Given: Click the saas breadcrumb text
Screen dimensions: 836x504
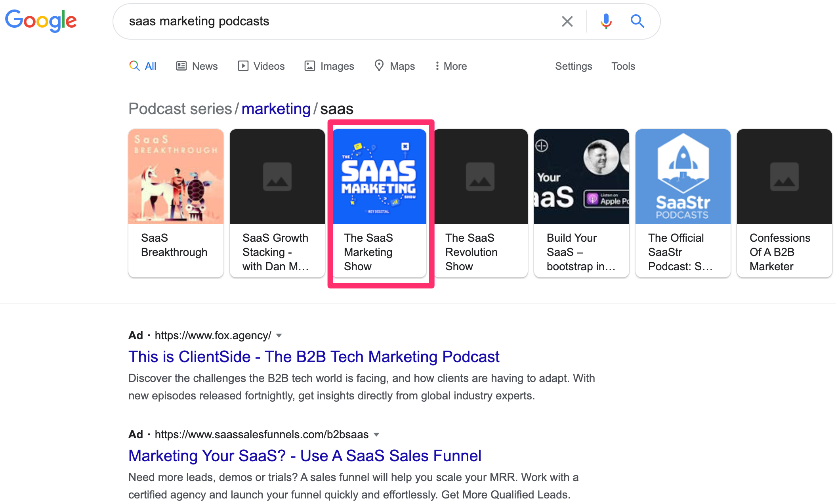Looking at the screenshot, I should point(337,109).
